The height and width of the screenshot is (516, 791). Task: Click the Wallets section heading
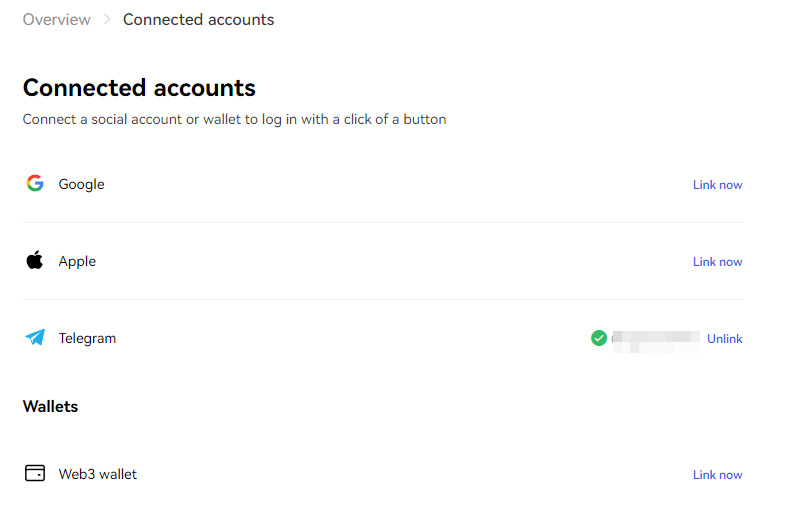[x=50, y=407]
